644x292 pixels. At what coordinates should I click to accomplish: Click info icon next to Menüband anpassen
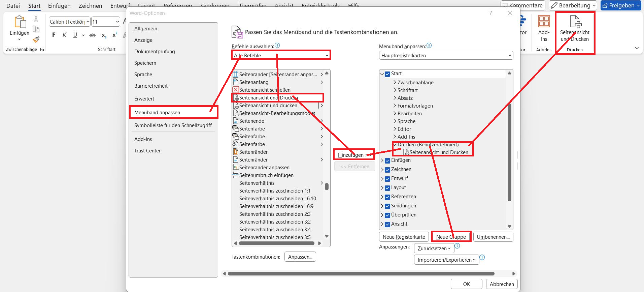[x=429, y=46]
